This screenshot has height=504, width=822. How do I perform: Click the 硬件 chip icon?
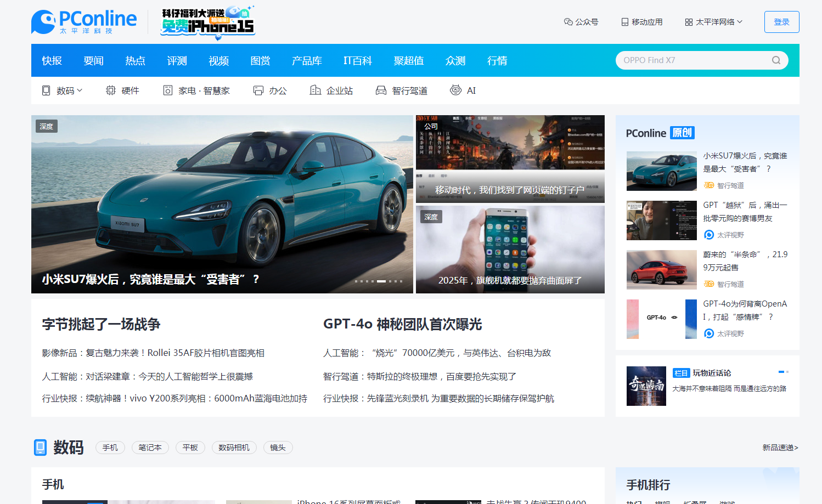pos(111,90)
